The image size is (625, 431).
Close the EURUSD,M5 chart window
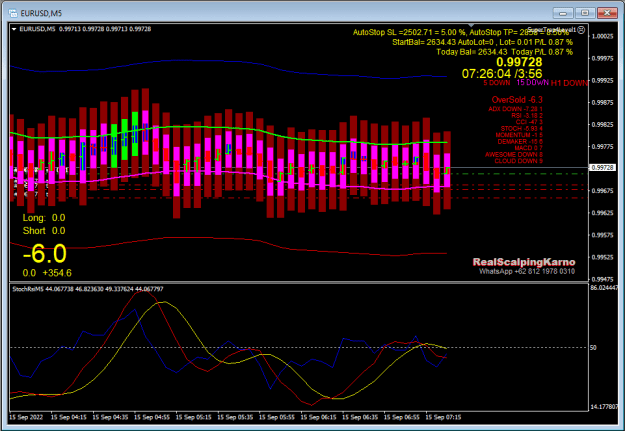607,13
